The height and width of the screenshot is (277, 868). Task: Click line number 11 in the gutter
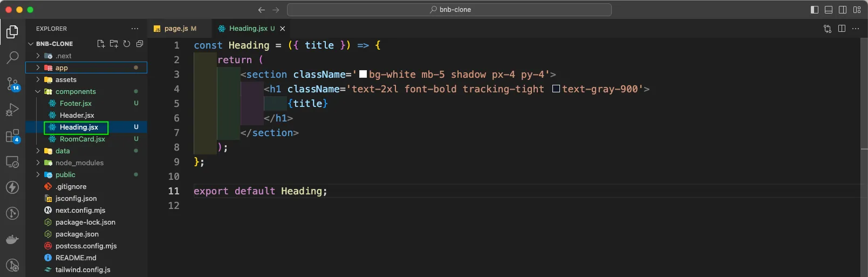point(174,191)
